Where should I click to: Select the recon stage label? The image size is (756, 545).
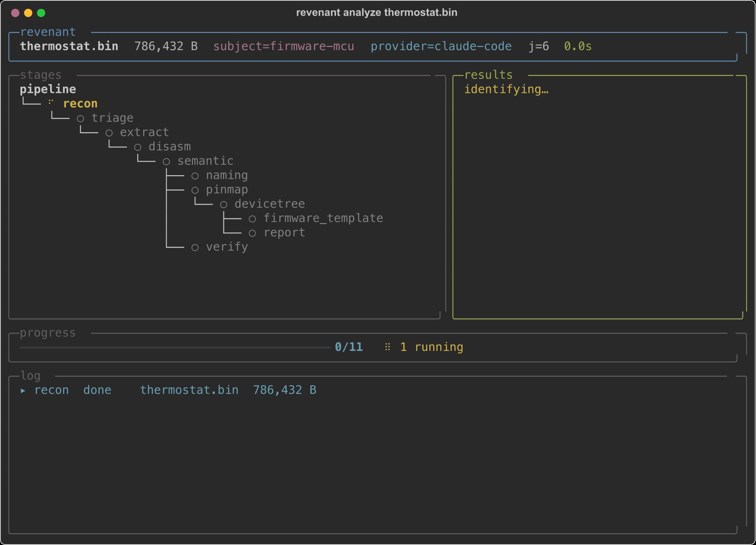click(x=80, y=103)
